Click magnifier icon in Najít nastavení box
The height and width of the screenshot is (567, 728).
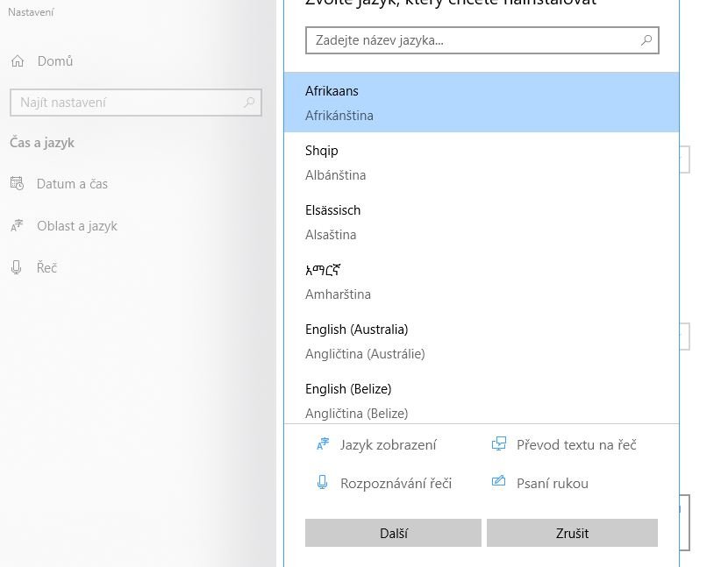249,102
